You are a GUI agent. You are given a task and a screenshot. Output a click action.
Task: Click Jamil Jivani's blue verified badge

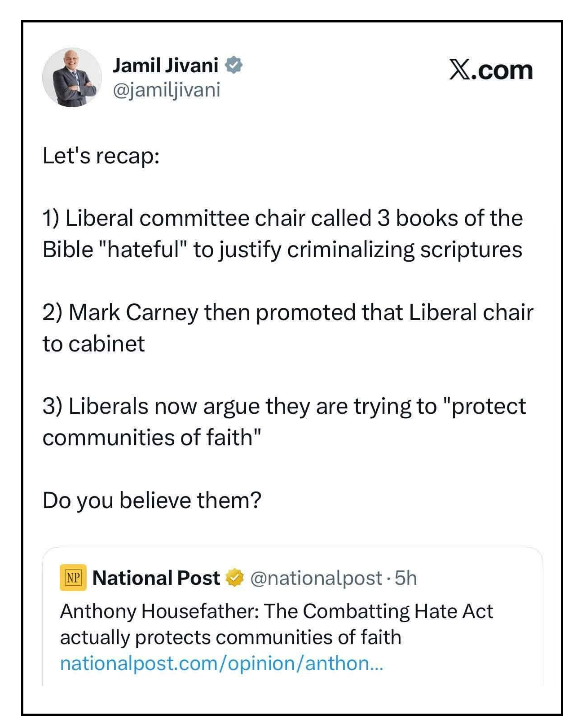point(234,66)
